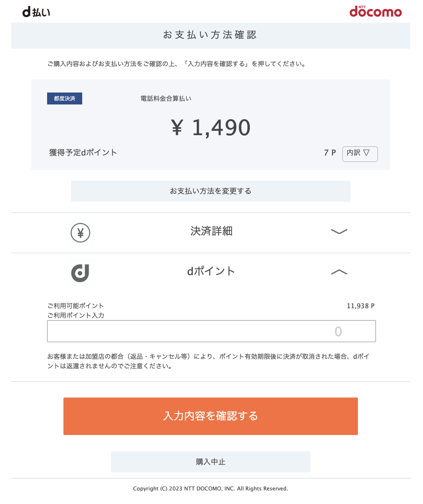This screenshot has height=504, width=423.
Task: Expand the 決済詳細 chevron
Action: pos(339,232)
